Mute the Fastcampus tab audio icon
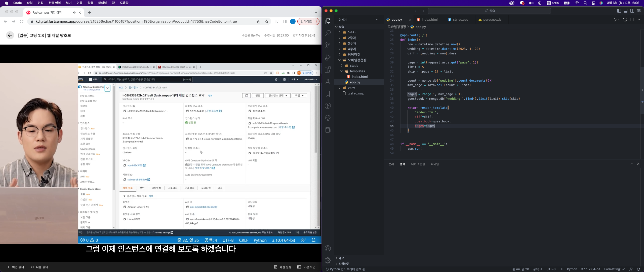Image resolution: width=644 pixels, height=272 pixels. pyautogui.click(x=74, y=12)
